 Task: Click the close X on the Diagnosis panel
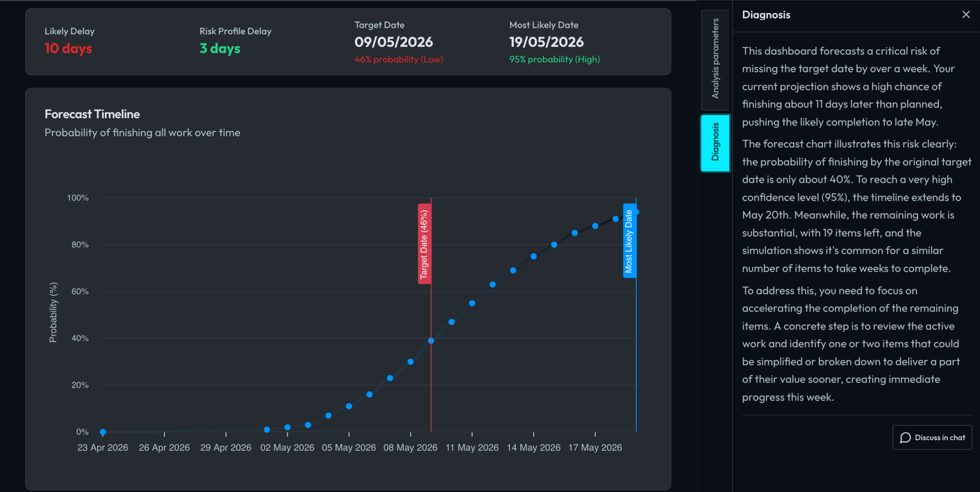pos(965,14)
